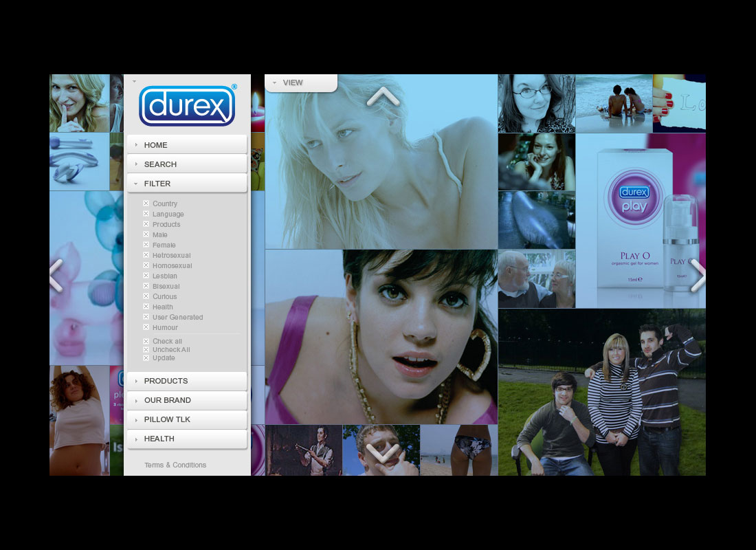Toggle the User Generated filter checkbox
This screenshot has width=756, height=550.
[x=146, y=317]
